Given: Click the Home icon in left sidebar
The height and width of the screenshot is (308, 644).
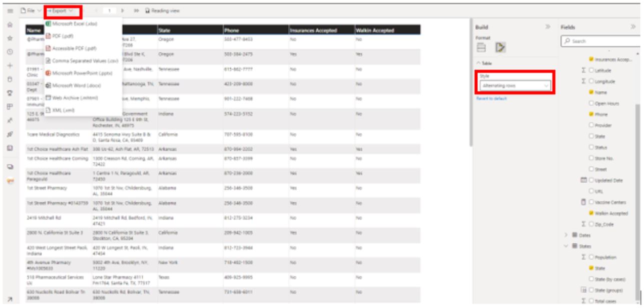Looking at the screenshot, I should tap(10, 24).
